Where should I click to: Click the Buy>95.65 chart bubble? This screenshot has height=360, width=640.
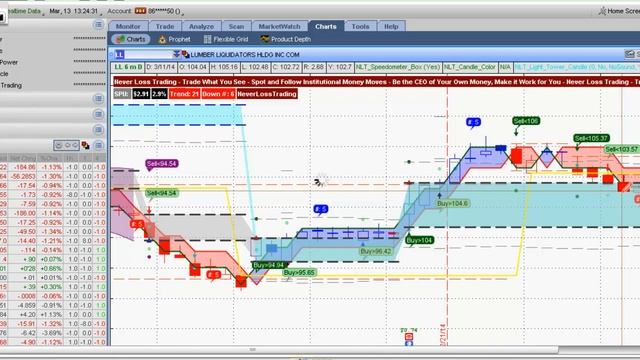click(299, 273)
